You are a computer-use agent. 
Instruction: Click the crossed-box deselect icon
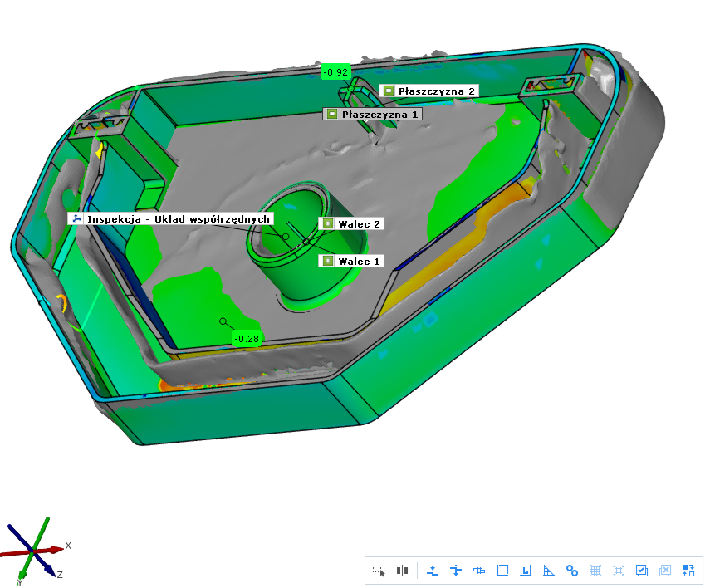664,571
